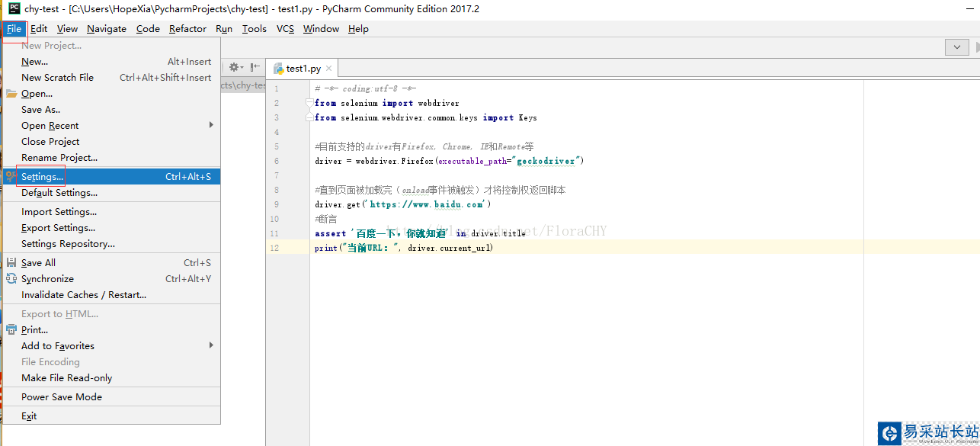Open the Navigate menu
The height and width of the screenshot is (446, 980).
tap(107, 29)
